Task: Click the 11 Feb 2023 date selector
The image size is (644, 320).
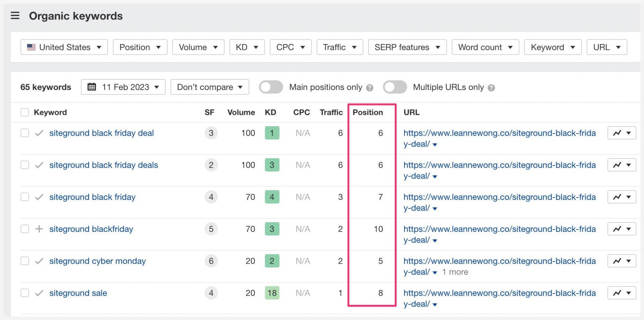Action: pyautogui.click(x=123, y=87)
